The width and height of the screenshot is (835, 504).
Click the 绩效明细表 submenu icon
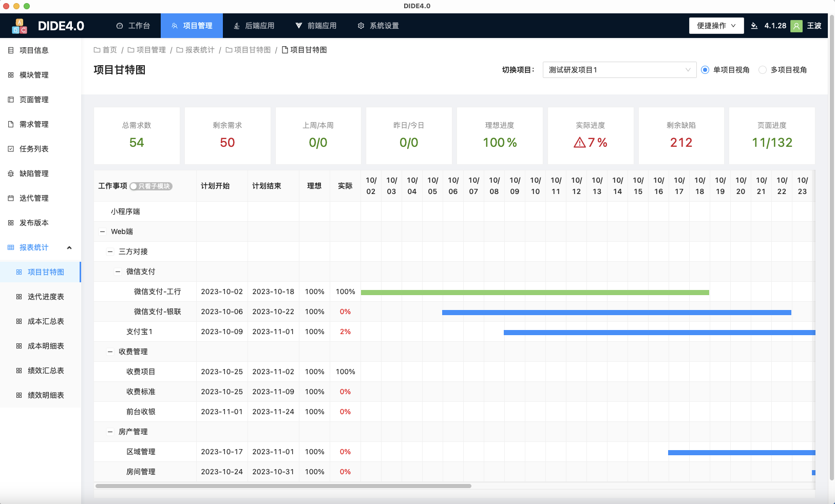tap(19, 395)
